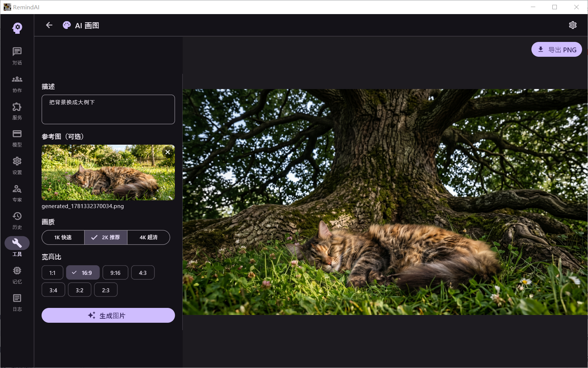The image size is (588, 368).
Task: Click the reference cat image thumbnail
Action: 108,172
